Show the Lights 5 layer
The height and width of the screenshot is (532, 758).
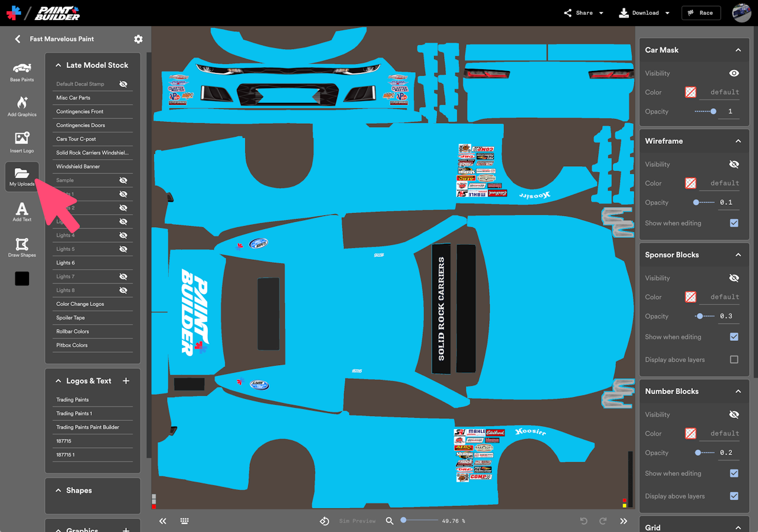pyautogui.click(x=123, y=249)
